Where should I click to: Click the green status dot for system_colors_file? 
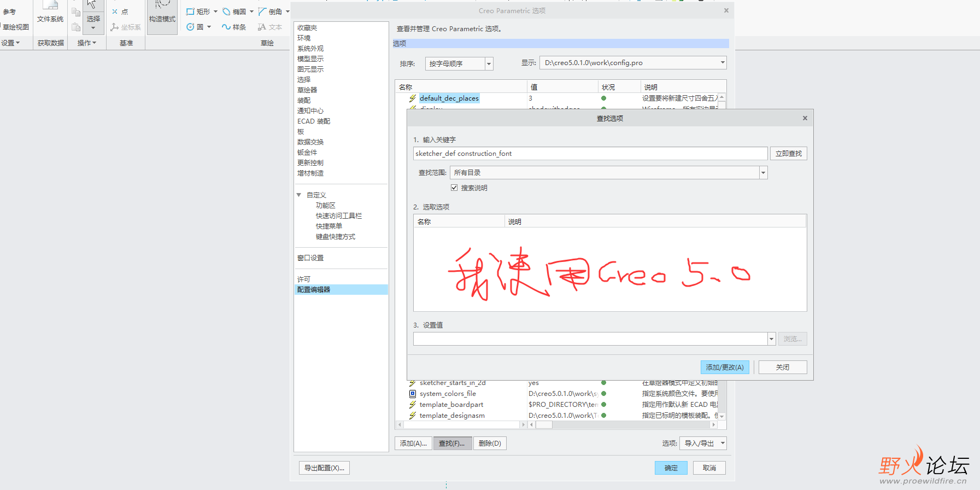pos(603,394)
